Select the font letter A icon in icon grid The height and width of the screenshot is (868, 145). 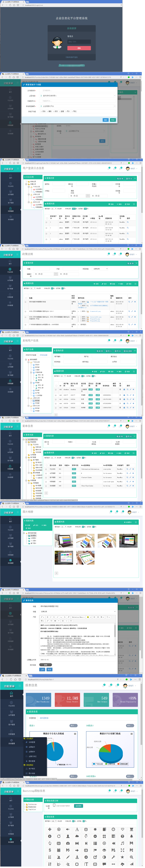tap(77, 829)
